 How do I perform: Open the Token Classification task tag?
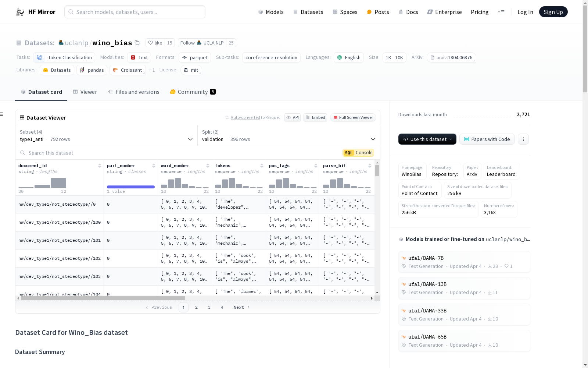click(x=64, y=57)
